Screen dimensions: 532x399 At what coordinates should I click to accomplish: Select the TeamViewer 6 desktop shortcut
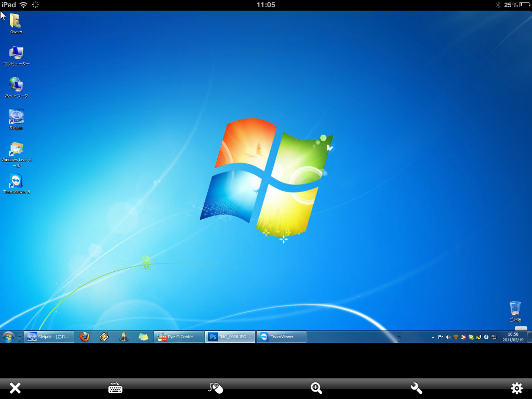(16, 183)
